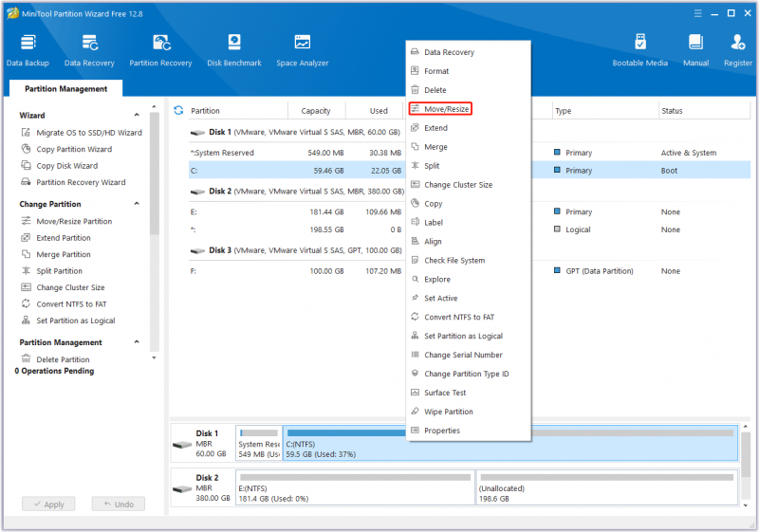Image resolution: width=759 pixels, height=532 pixels.
Task: Start the Space Analyzer tool
Action: pyautogui.click(x=302, y=50)
